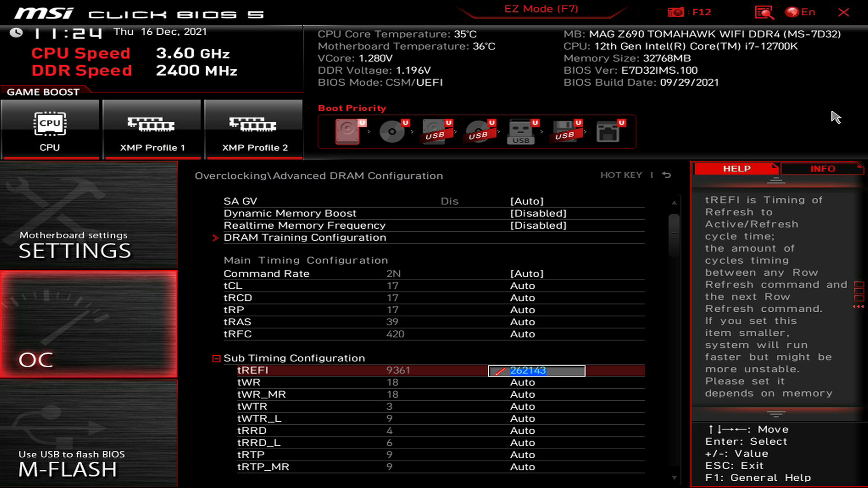Click the date Thu 16 Dec, 2021
This screenshot has height=488, width=868.
click(160, 32)
